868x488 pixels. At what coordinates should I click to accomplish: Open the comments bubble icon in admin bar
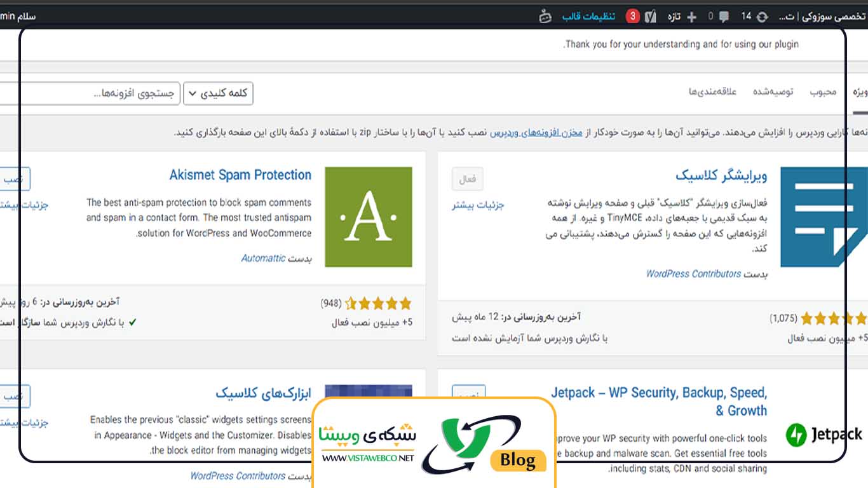724,17
